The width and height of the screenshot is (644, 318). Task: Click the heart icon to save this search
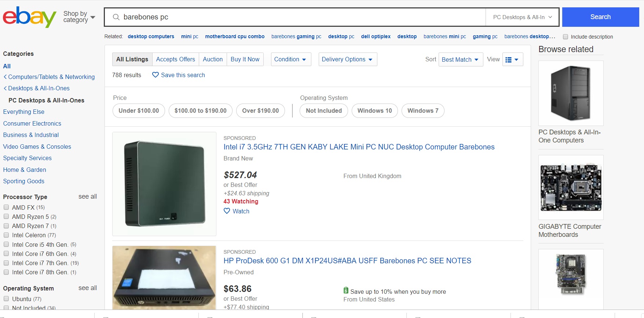[x=155, y=75]
